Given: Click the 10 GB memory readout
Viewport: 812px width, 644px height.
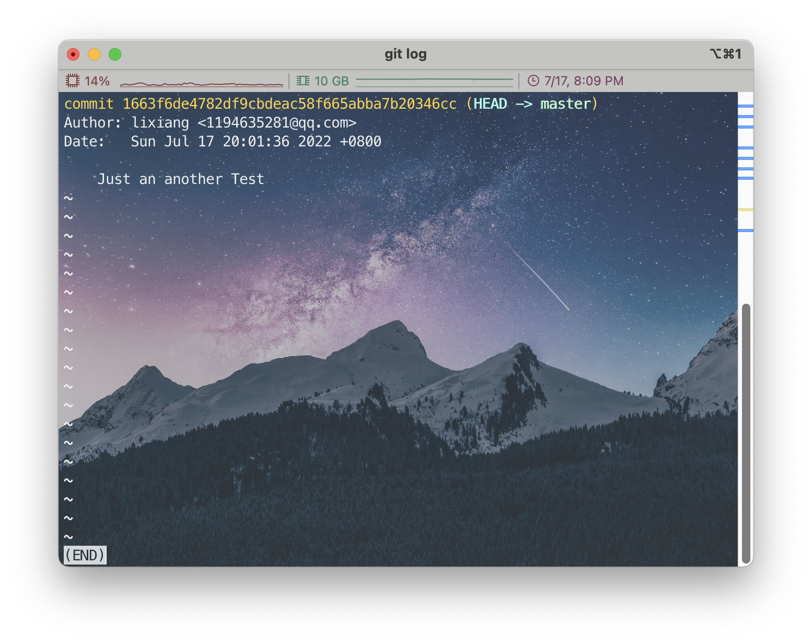Looking at the screenshot, I should (x=332, y=81).
